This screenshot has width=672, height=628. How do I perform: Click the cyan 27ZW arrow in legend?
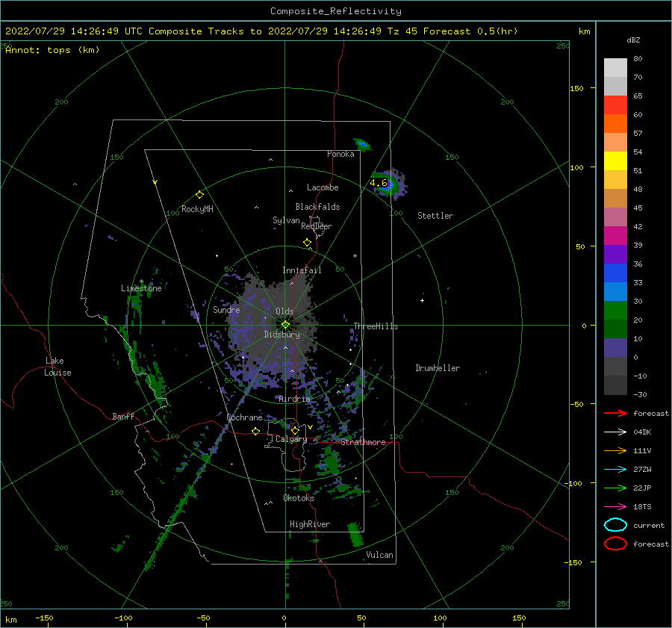615,470
